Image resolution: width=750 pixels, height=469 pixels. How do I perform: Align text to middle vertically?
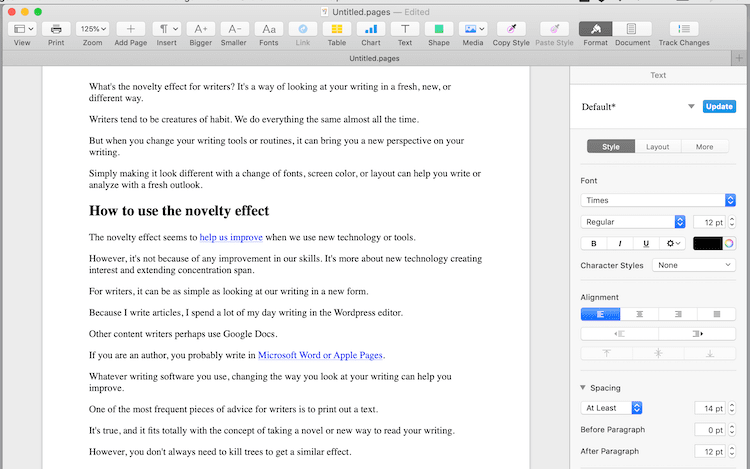coord(658,353)
